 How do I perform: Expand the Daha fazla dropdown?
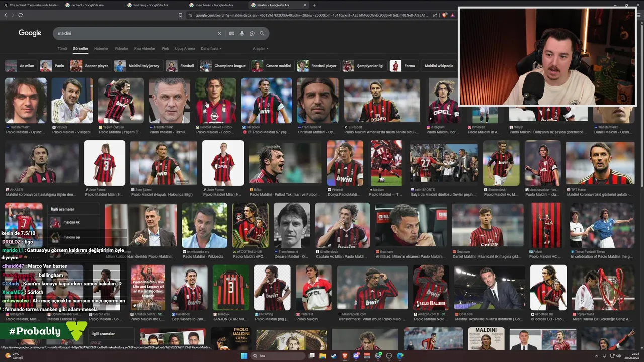(x=210, y=49)
